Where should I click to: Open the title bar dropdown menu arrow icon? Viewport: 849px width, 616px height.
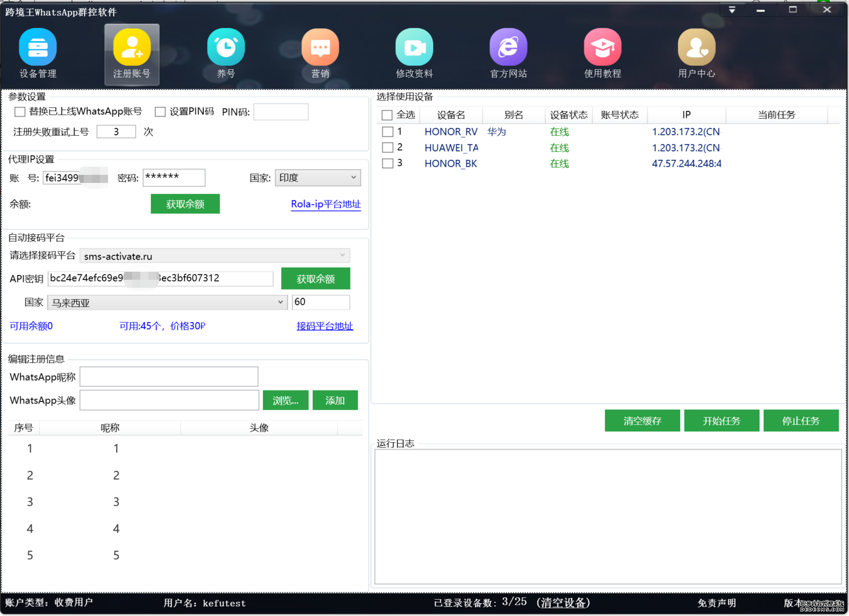click(732, 9)
